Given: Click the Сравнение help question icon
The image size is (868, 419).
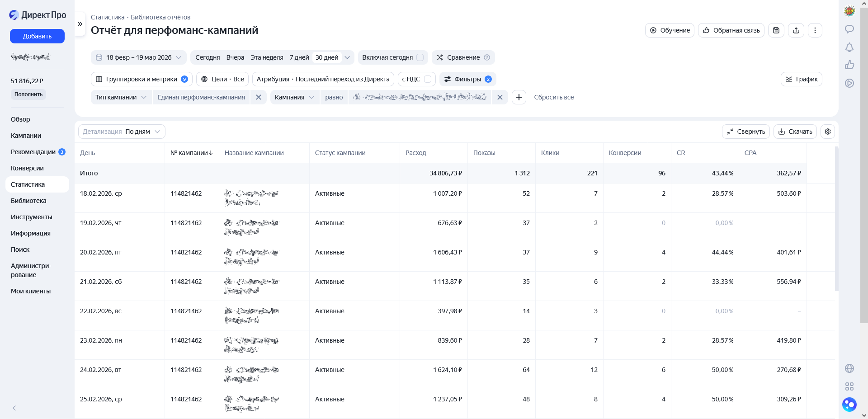Looking at the screenshot, I should [x=487, y=57].
